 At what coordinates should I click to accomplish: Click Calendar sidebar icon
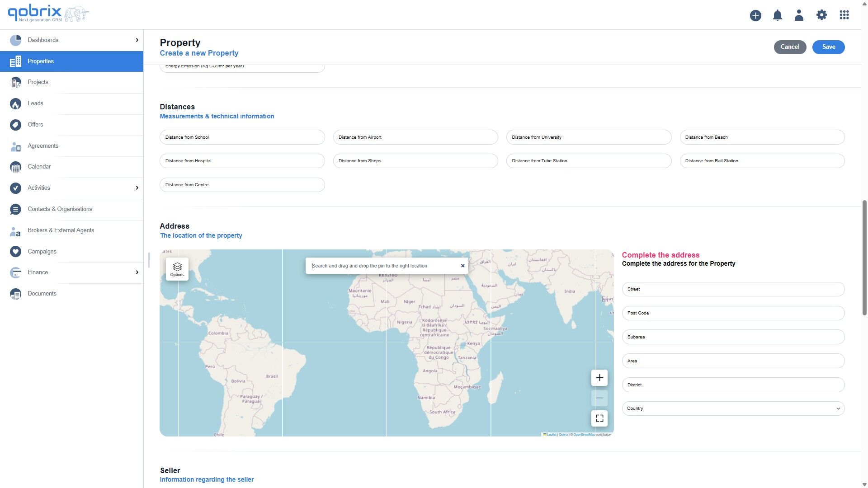pyautogui.click(x=15, y=167)
